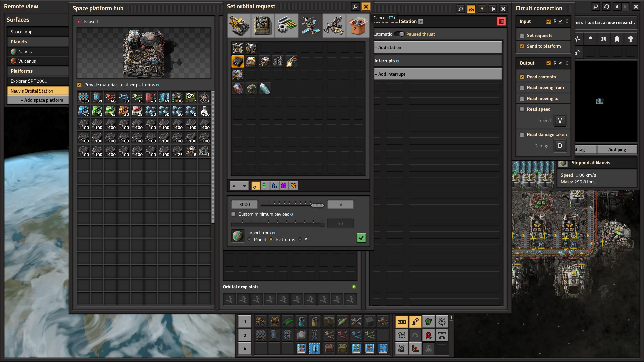644x362 pixels.
Task: Search items in Set orbital request
Action: coord(355,6)
